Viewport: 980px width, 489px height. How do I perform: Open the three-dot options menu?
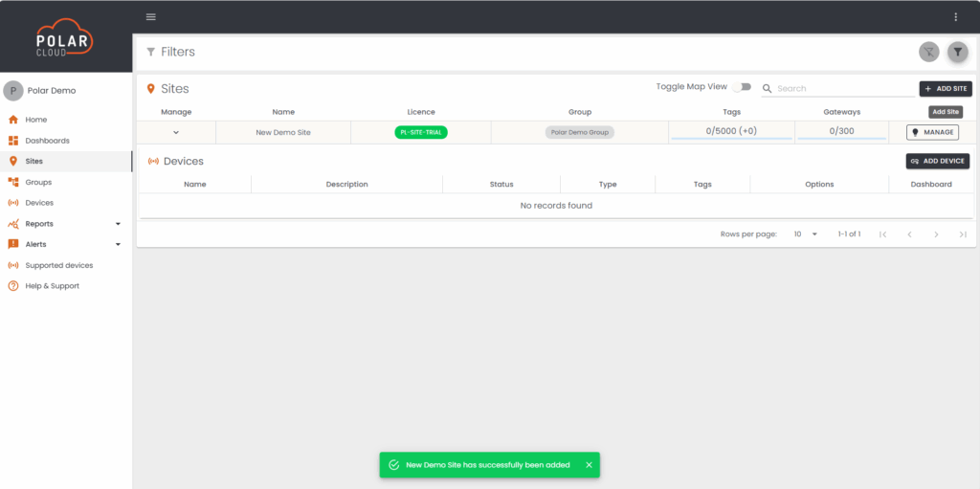[x=955, y=17]
